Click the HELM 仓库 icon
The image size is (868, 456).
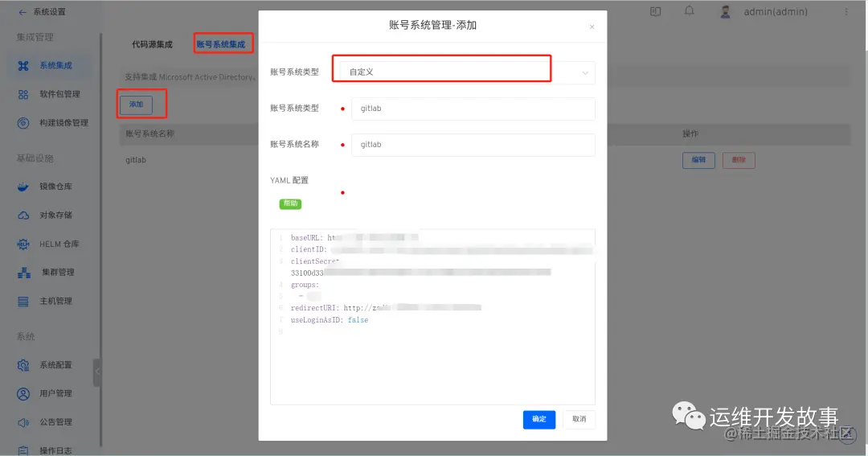pos(23,244)
